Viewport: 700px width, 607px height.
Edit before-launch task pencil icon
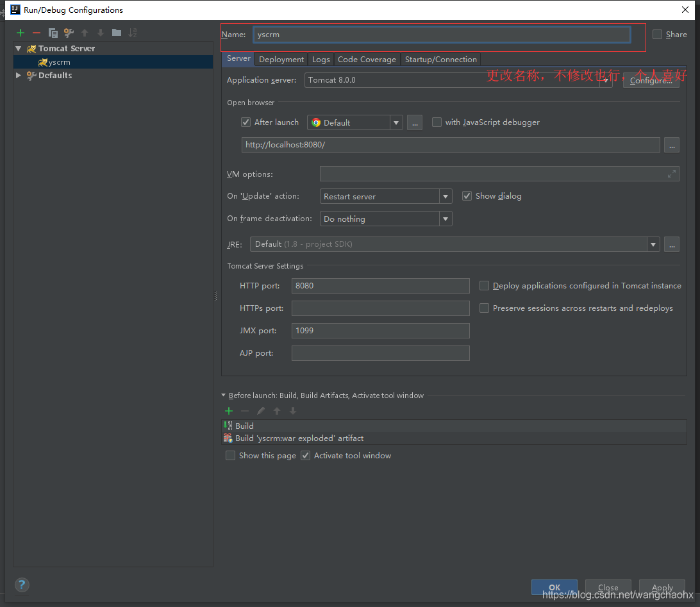(261, 411)
